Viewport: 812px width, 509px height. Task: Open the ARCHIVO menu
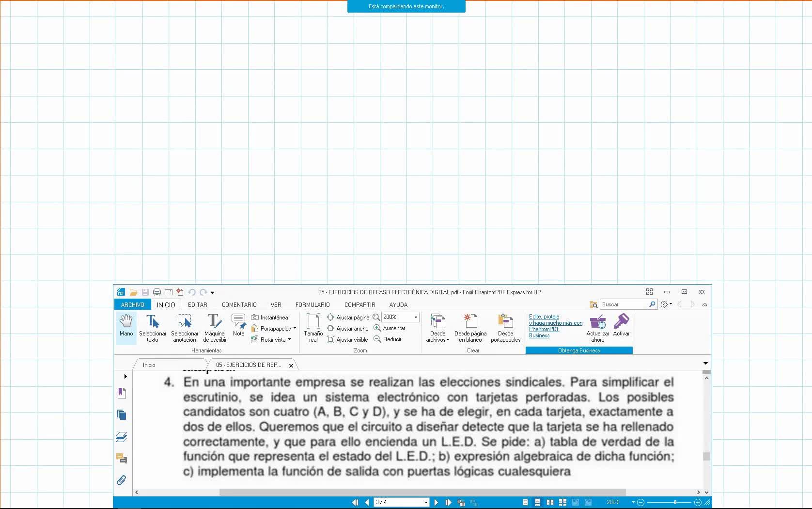[x=133, y=305]
